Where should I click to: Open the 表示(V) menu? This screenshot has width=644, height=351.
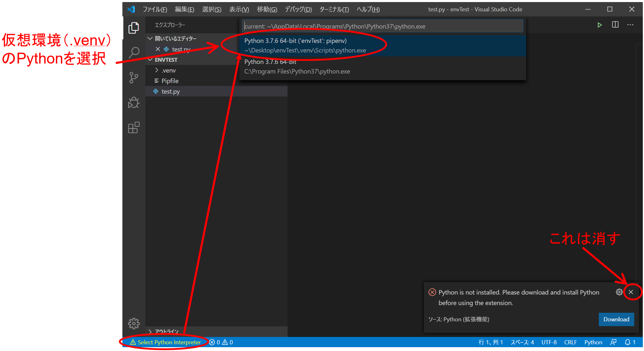click(239, 9)
